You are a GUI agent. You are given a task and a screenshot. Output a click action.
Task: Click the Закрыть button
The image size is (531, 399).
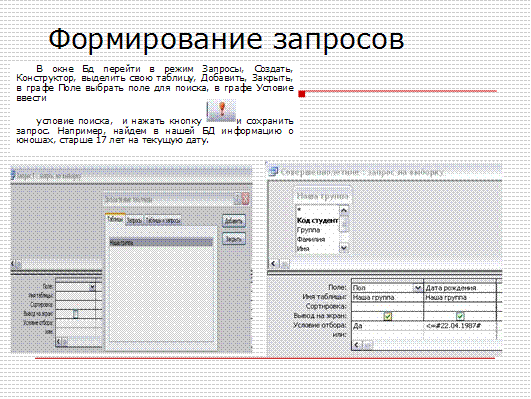(x=234, y=239)
